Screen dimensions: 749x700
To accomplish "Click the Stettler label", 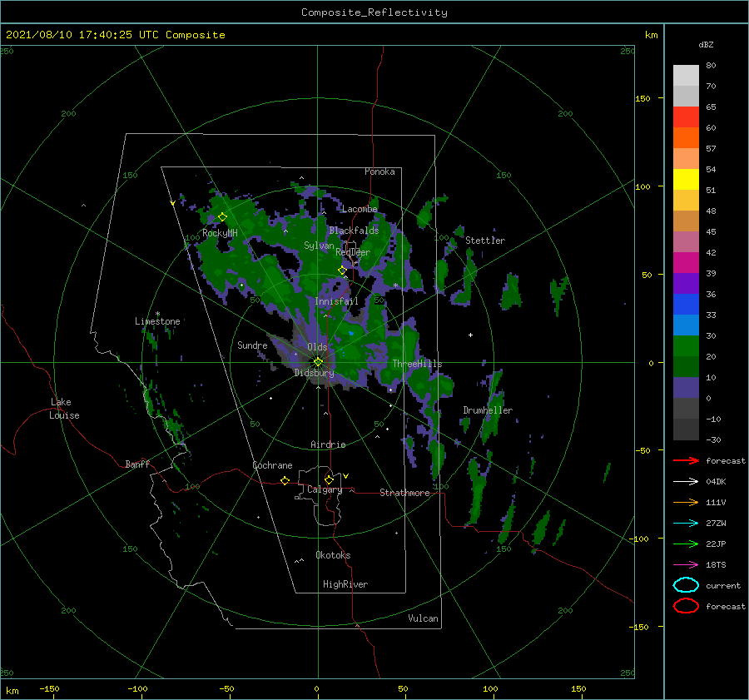I will tap(485, 241).
